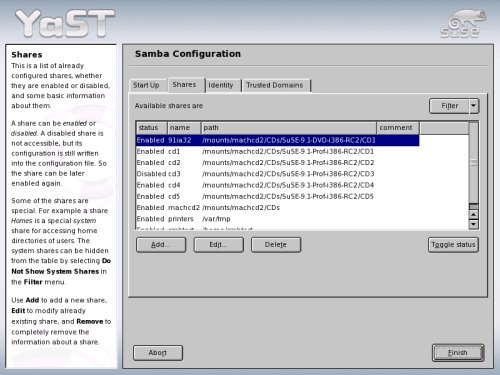The height and width of the screenshot is (375, 500).
Task: Select the cd5 share row
Action: tap(278, 197)
